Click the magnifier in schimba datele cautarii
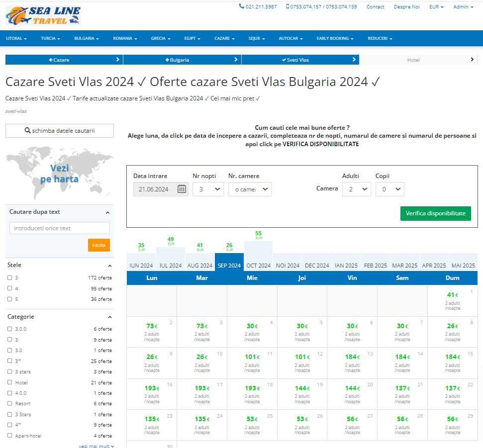This screenshot has width=483, height=448. [x=27, y=131]
